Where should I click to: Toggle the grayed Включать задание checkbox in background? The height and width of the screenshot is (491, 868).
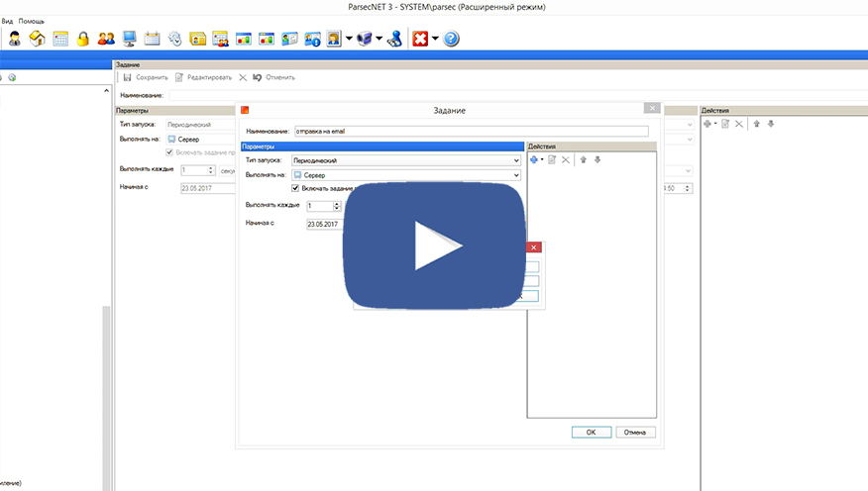169,152
